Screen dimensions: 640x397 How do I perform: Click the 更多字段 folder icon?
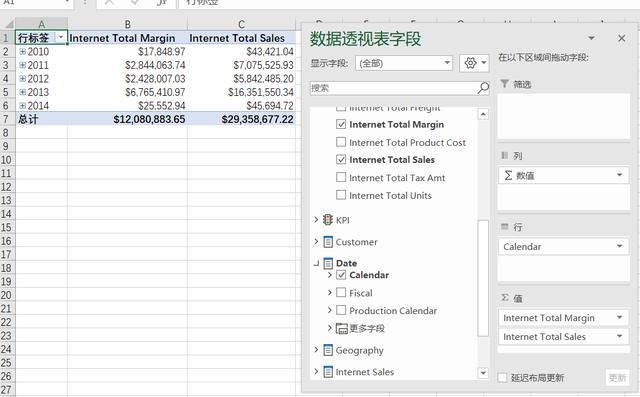(342, 328)
